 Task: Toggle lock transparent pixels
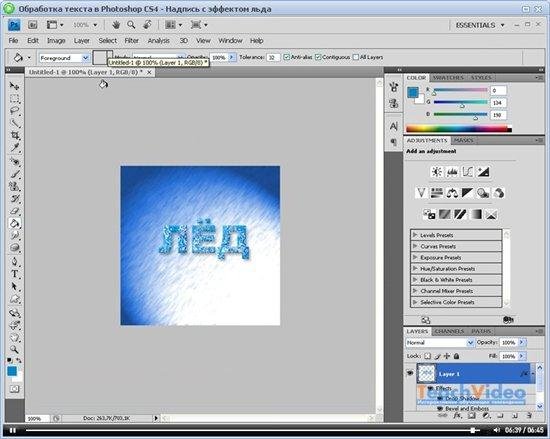427,356
